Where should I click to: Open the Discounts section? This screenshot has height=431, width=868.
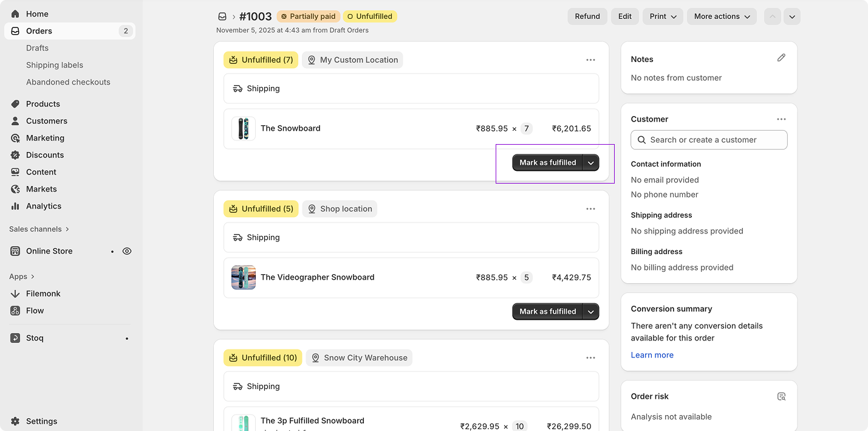(x=44, y=154)
